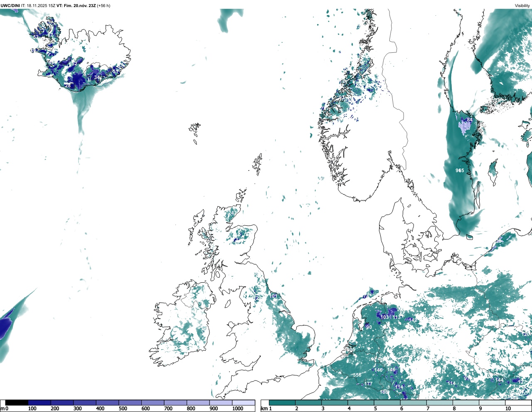The height and width of the screenshot is (412, 532).
Task: Click the '113' map value
Action: [x=397, y=317]
